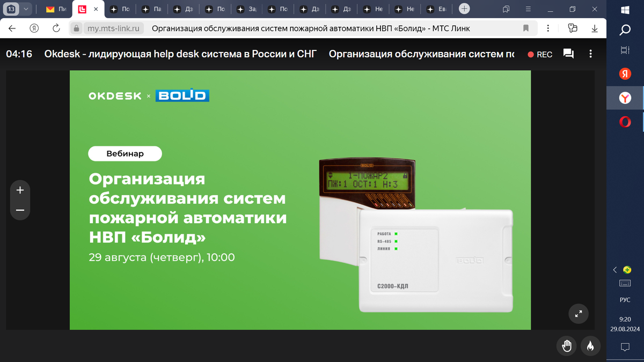Viewport: 644px width, 362px height.
Task: Open the clock showing 9:20 29.08.2024
Action: [x=625, y=323]
